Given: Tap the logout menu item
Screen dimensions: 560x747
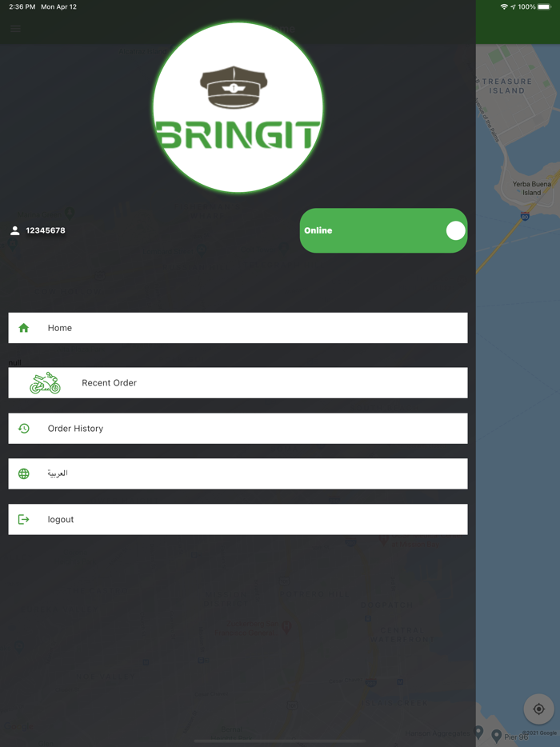Looking at the screenshot, I should pos(238,519).
